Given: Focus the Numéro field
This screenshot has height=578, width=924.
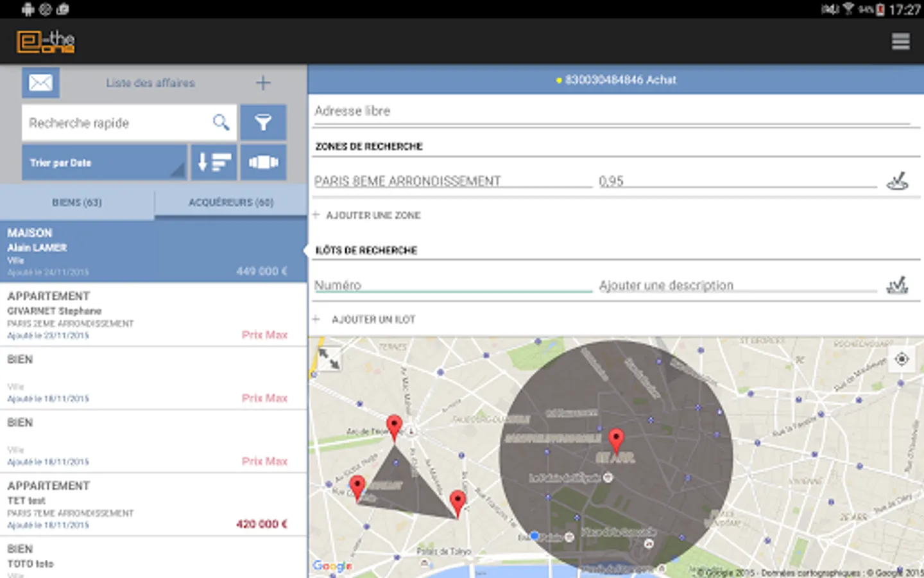Looking at the screenshot, I should (x=453, y=285).
